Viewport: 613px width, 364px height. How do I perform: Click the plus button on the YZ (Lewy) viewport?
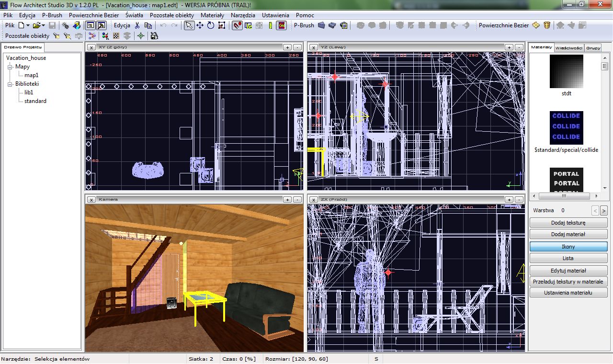[510, 47]
